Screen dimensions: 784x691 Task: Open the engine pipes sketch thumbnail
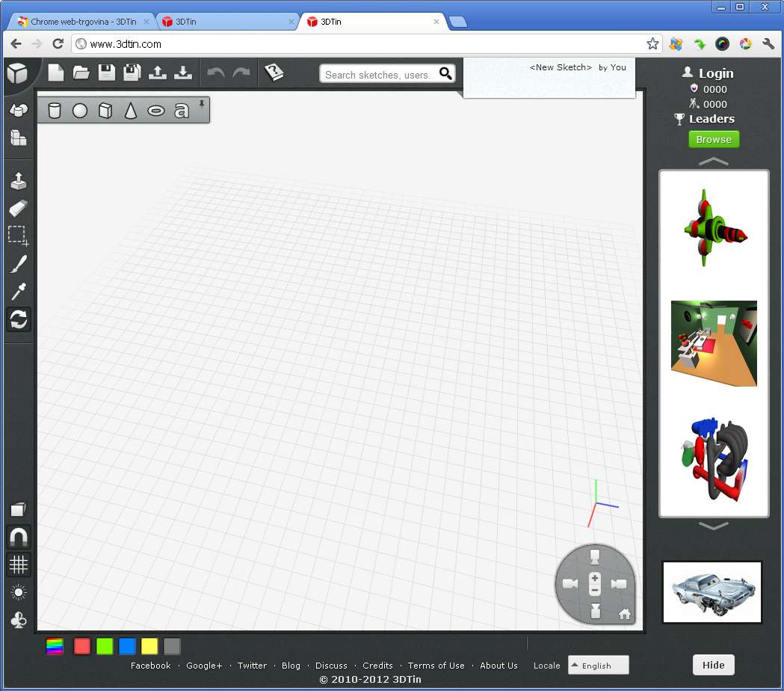point(714,459)
